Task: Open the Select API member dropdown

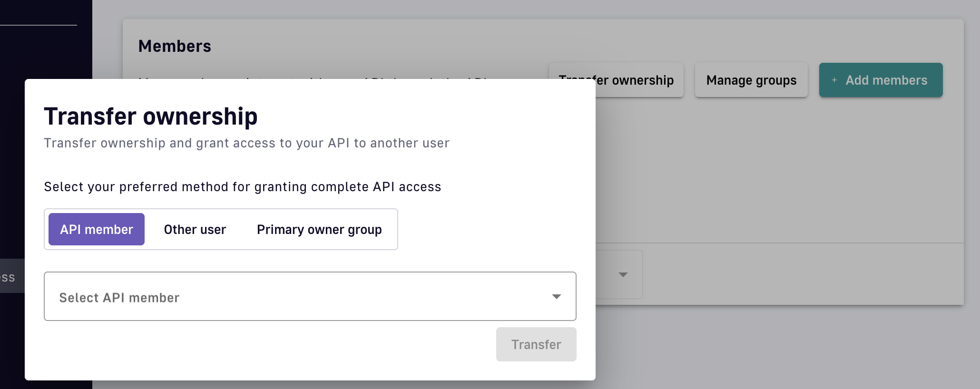Action: [309, 296]
